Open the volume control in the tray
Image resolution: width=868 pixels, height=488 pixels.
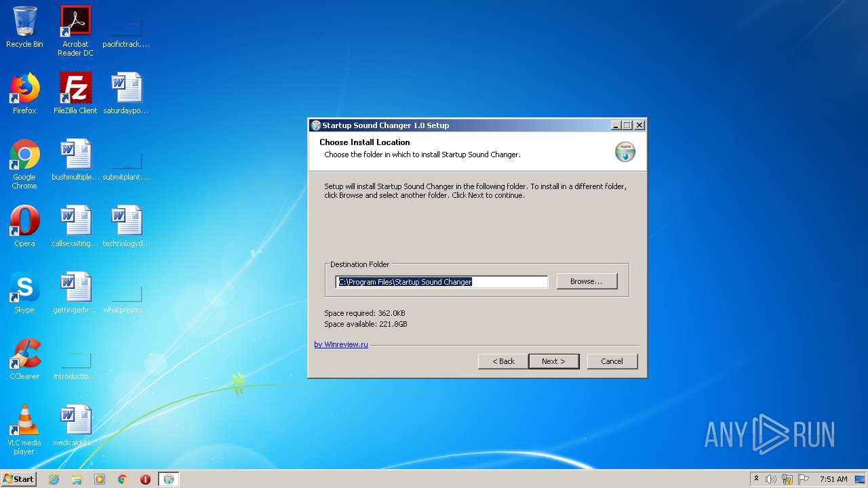tap(771, 479)
